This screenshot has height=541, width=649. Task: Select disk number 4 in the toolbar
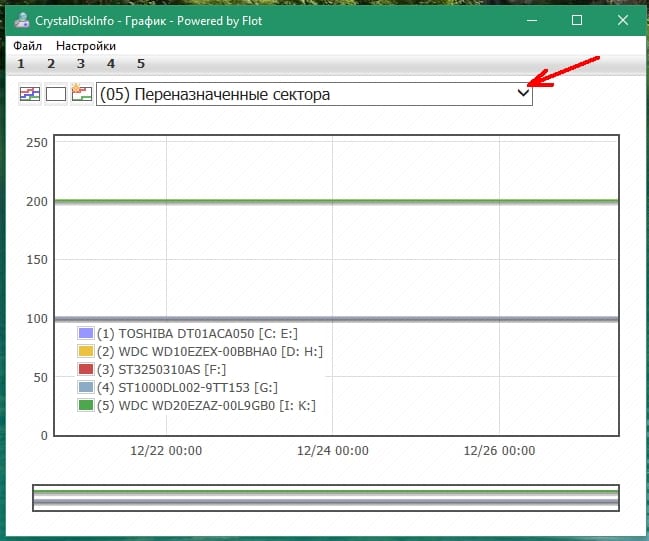click(x=111, y=64)
